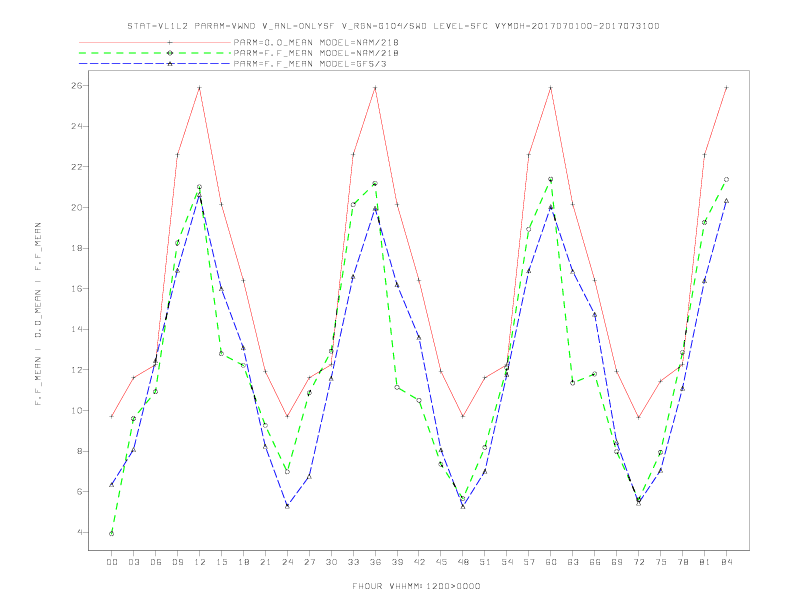Click x-axis tick label 33
792x612 pixels.
[353, 562]
